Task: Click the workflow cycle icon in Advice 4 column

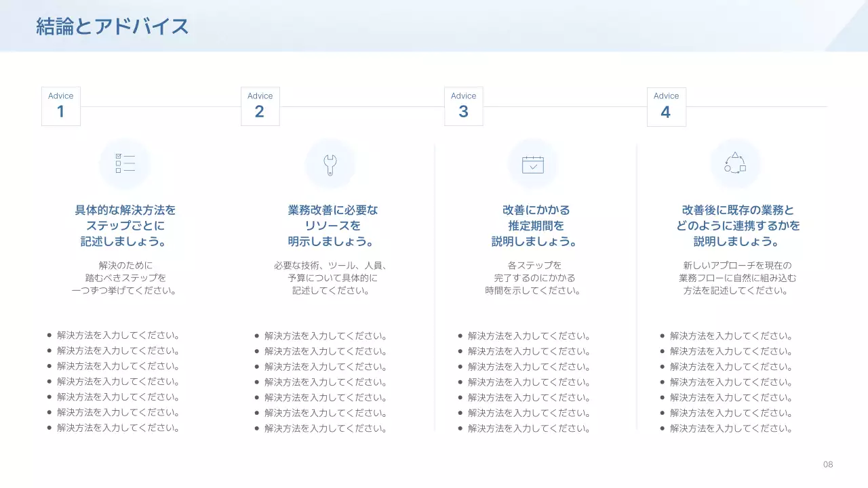Action: [736, 163]
